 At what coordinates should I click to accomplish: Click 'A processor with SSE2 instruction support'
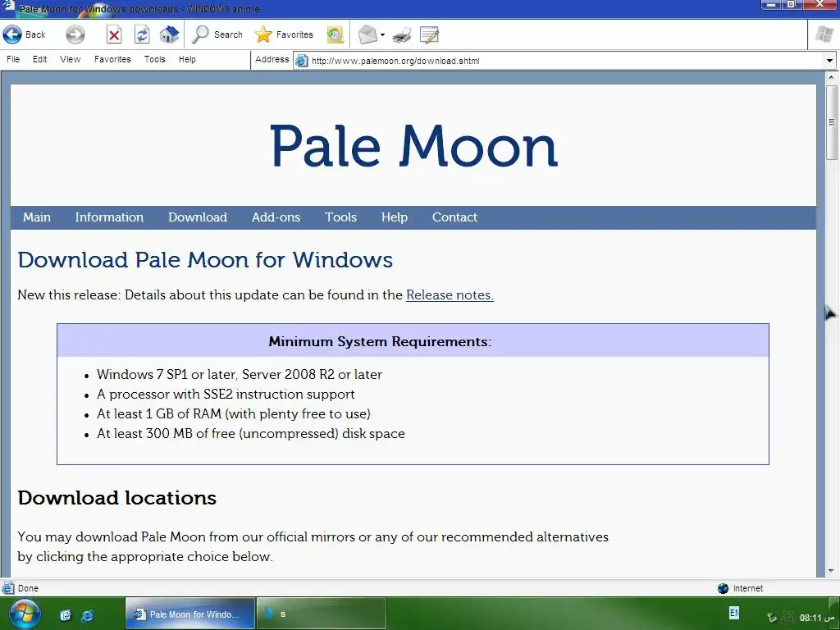[x=226, y=395]
